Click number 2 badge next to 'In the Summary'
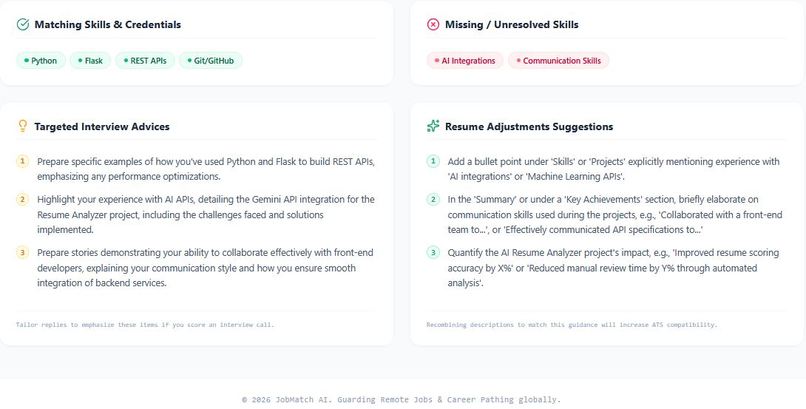 pyautogui.click(x=433, y=199)
